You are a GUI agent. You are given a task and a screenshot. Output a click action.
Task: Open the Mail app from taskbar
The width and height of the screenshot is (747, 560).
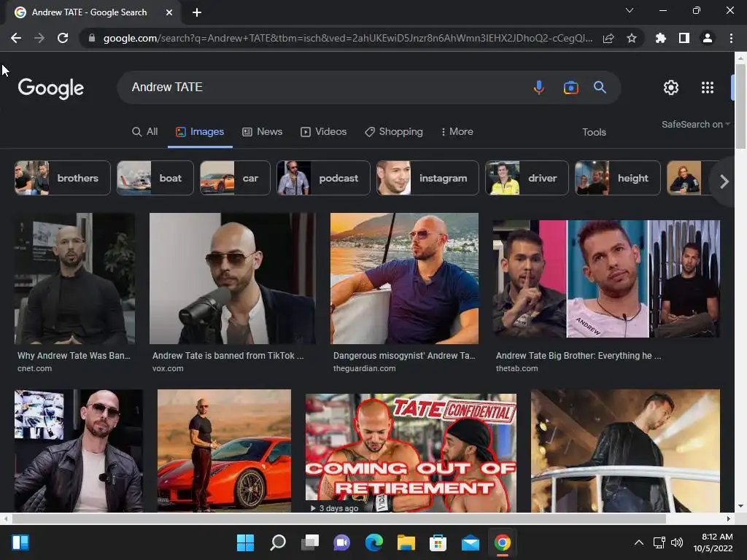pos(471,542)
